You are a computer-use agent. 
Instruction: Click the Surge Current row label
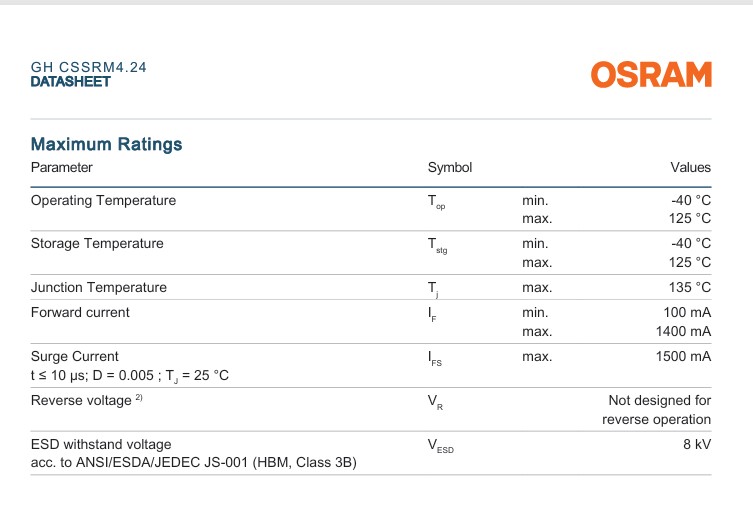[x=74, y=356]
